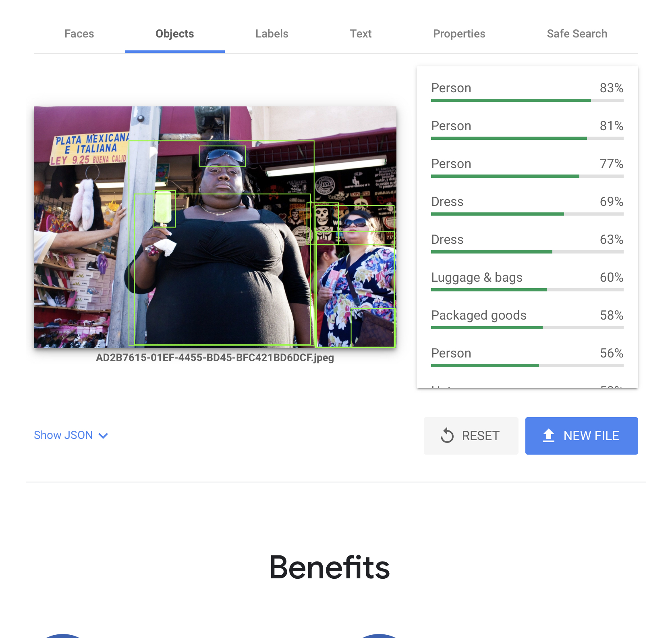Click the Dress 69% confidence bar
672x638 pixels.
point(527,214)
